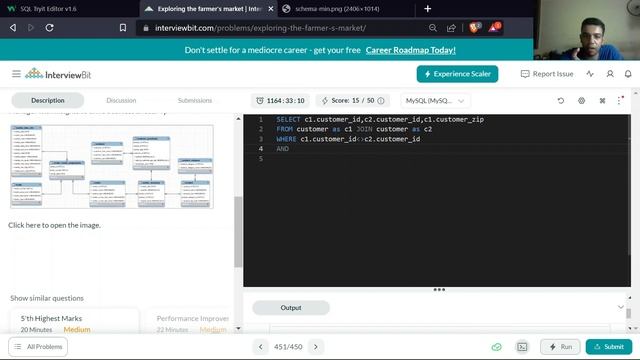Click Experience Scaler button
This screenshot has height=360, width=640.
(457, 74)
